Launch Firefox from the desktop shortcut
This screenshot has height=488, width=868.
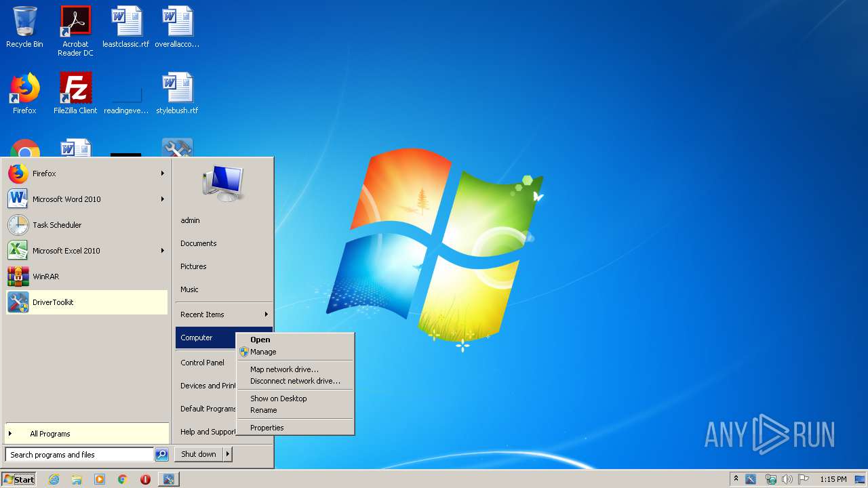click(x=24, y=94)
